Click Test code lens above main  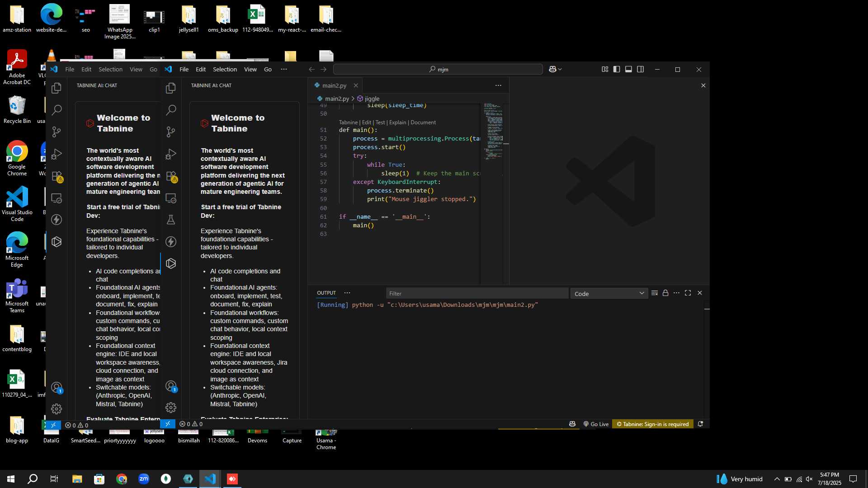[x=380, y=122]
